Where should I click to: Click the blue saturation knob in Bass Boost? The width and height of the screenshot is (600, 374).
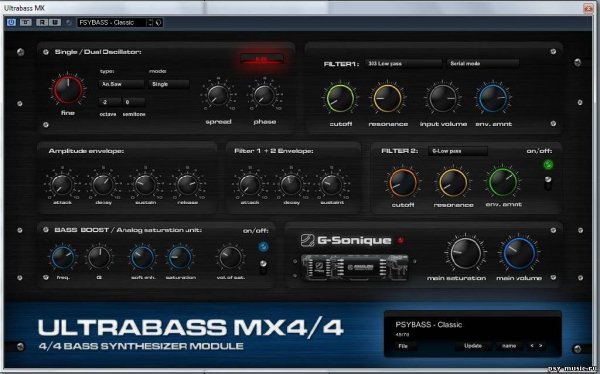pyautogui.click(x=180, y=257)
